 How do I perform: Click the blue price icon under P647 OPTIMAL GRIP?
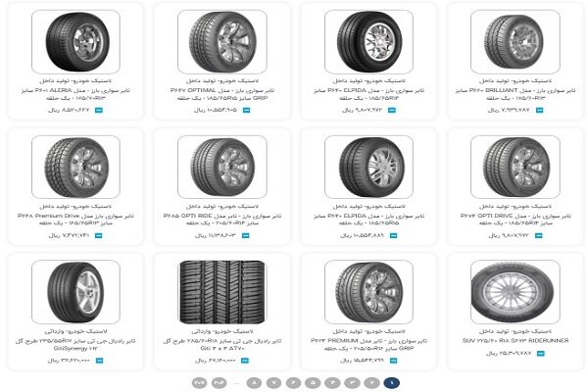tap(246, 111)
